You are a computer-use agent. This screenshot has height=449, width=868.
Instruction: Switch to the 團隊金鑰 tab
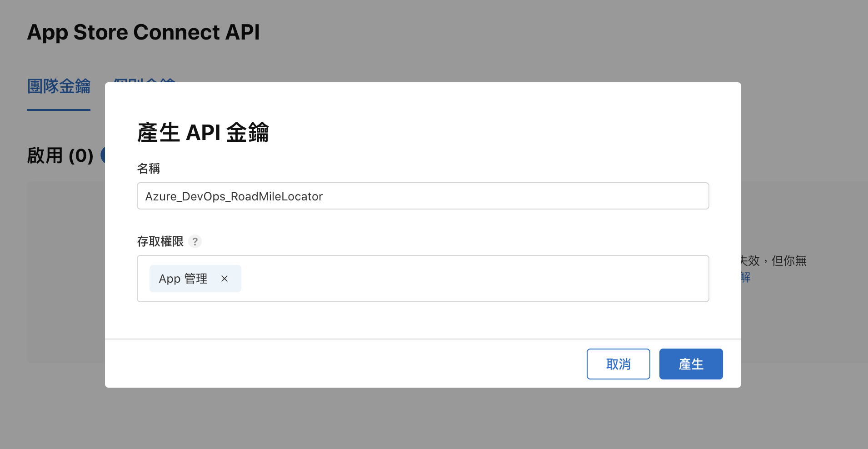pyautogui.click(x=59, y=86)
